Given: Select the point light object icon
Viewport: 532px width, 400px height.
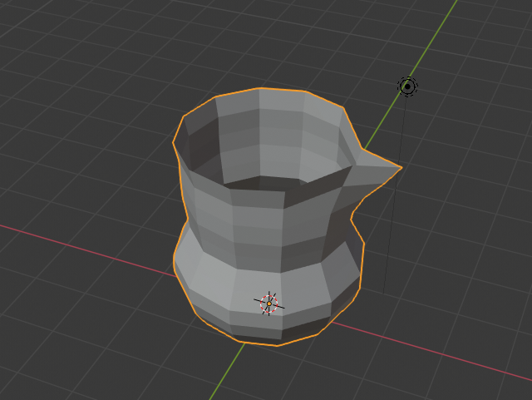Looking at the screenshot, I should click(407, 86).
